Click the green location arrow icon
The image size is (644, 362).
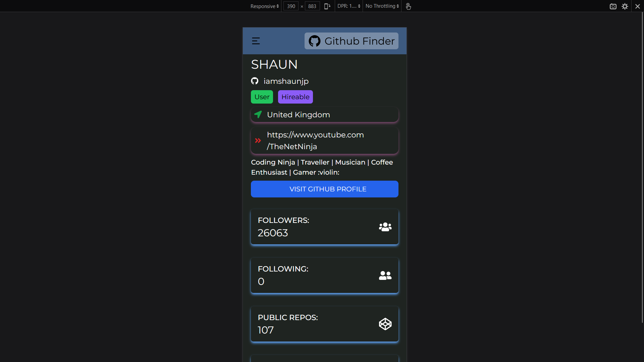[x=258, y=115]
